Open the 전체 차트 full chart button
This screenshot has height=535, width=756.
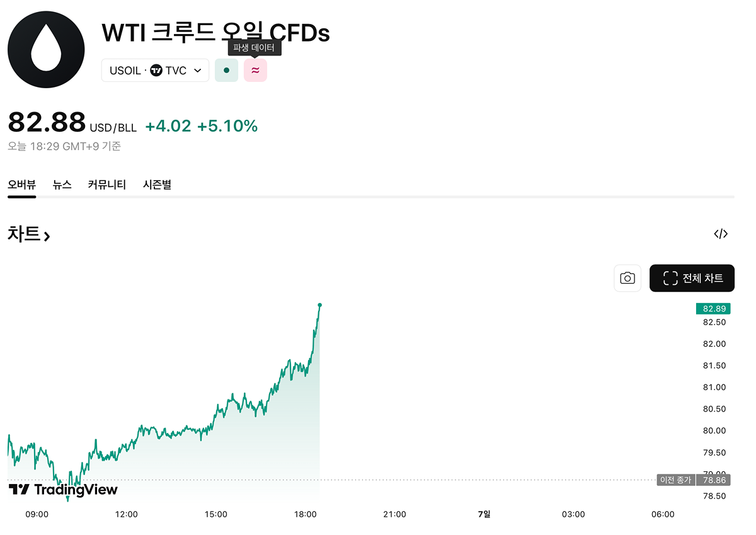pyautogui.click(x=692, y=278)
